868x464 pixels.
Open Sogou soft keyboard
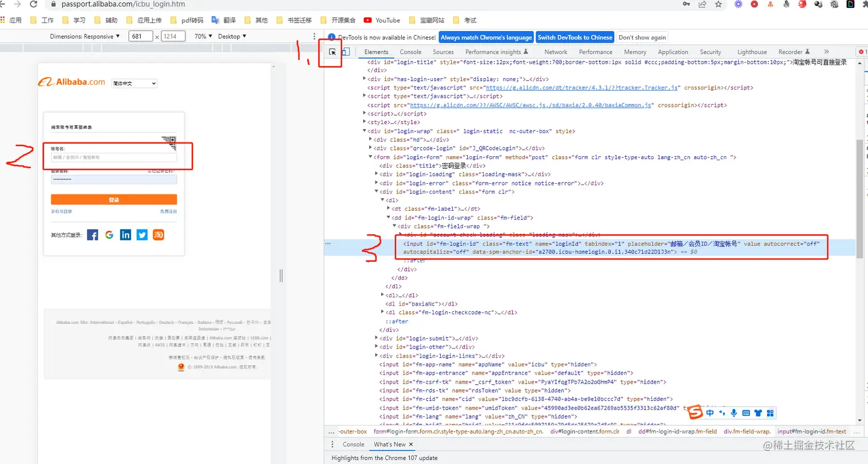pos(746,413)
